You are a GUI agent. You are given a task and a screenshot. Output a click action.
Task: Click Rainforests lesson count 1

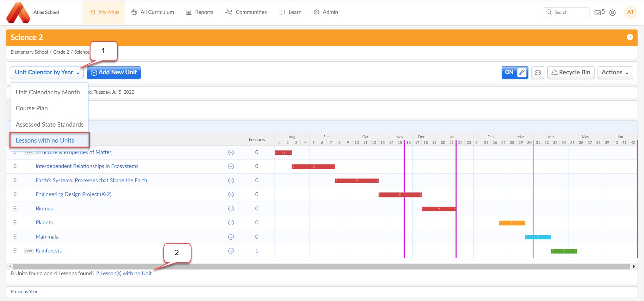click(257, 251)
